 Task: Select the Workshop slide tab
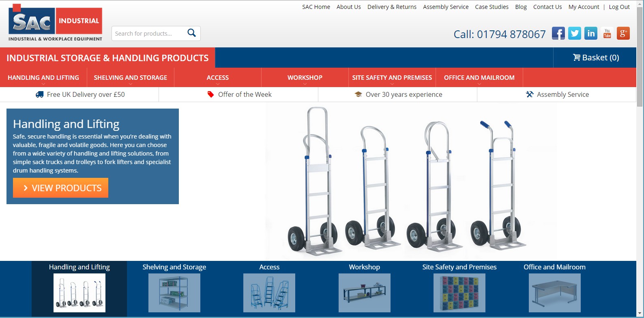[365, 267]
